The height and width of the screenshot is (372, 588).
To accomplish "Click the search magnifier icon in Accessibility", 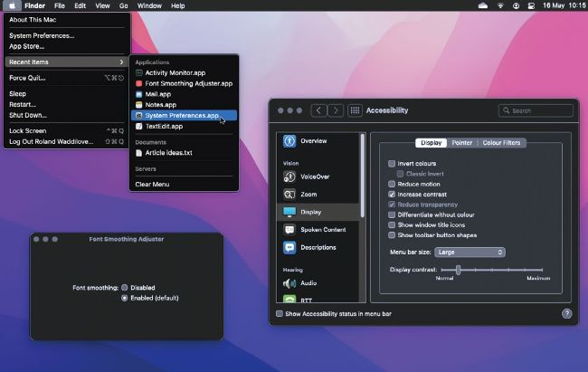I will 507,110.
